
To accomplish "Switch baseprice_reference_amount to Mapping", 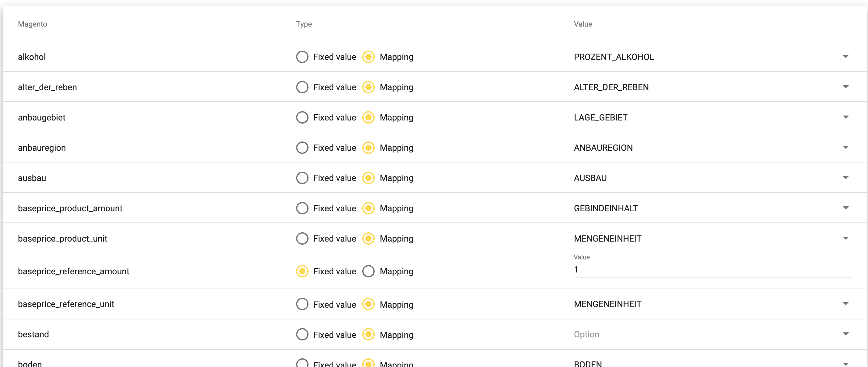I will [x=368, y=271].
